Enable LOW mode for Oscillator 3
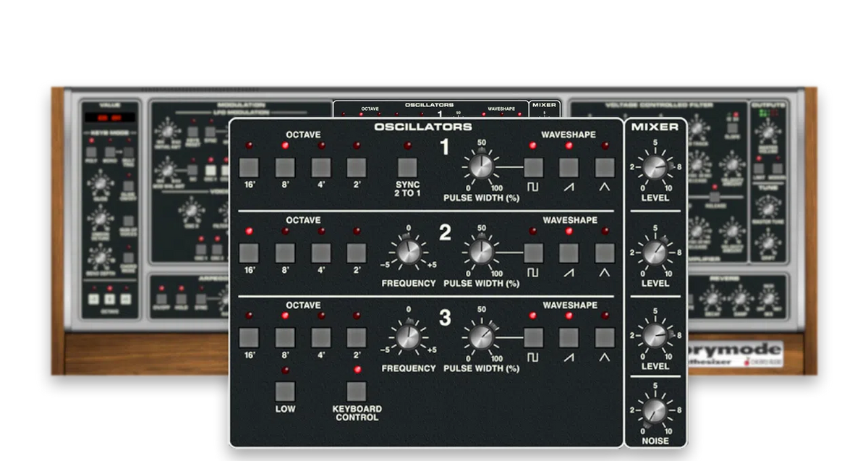The width and height of the screenshot is (868, 461). 285,393
